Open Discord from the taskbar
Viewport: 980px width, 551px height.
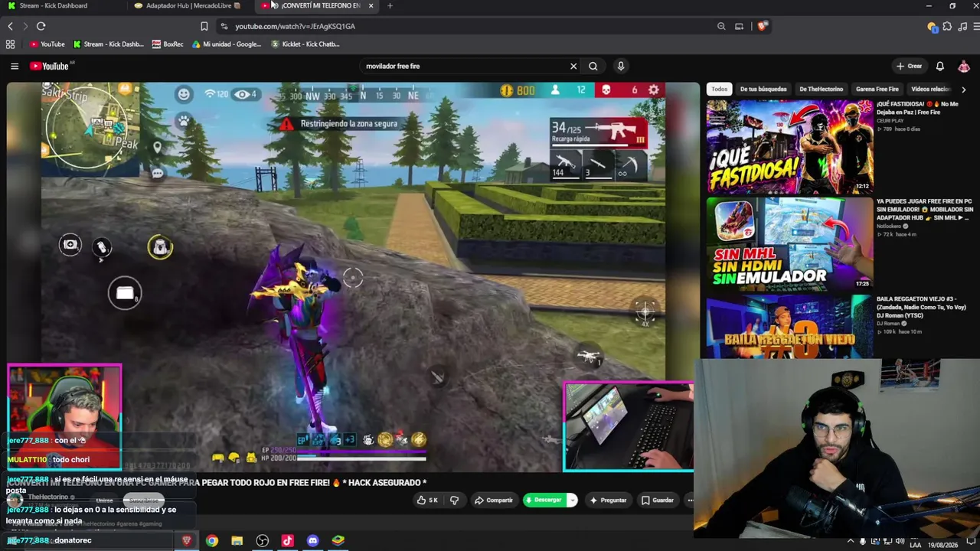coord(313,541)
